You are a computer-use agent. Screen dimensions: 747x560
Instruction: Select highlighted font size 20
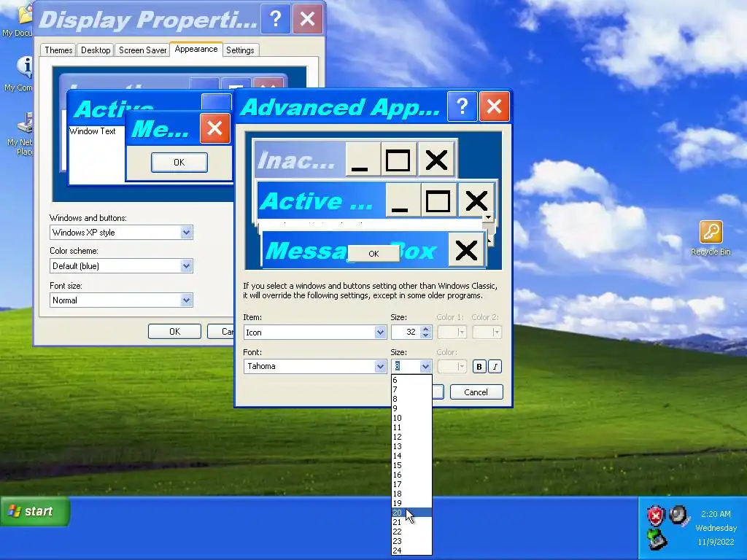tap(411, 513)
